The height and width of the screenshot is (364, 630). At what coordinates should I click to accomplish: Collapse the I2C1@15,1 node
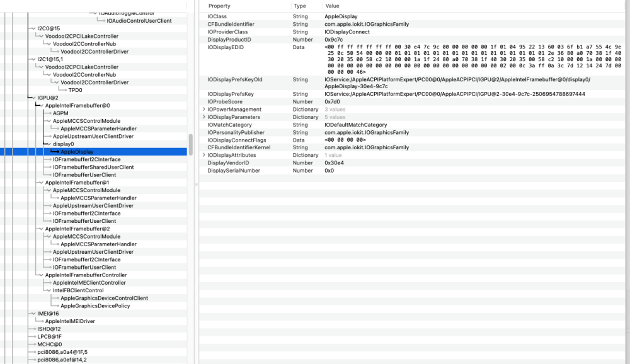(x=33, y=59)
